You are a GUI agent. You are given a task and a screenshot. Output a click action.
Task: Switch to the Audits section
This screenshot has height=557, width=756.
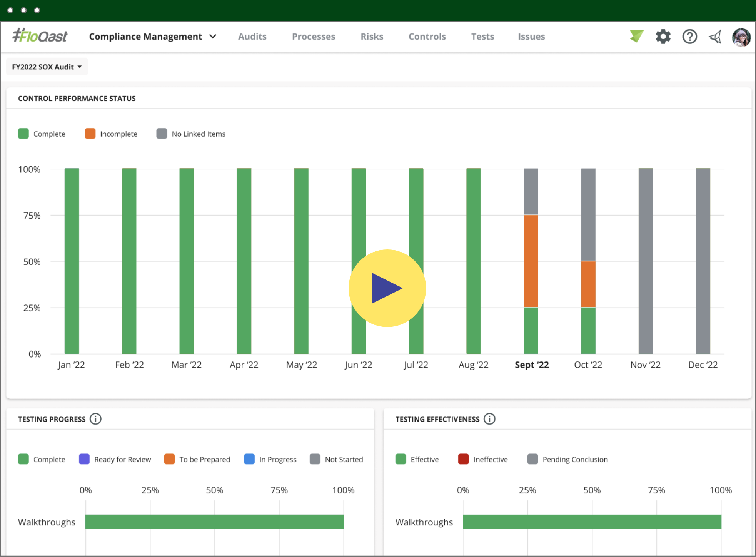[x=252, y=36]
